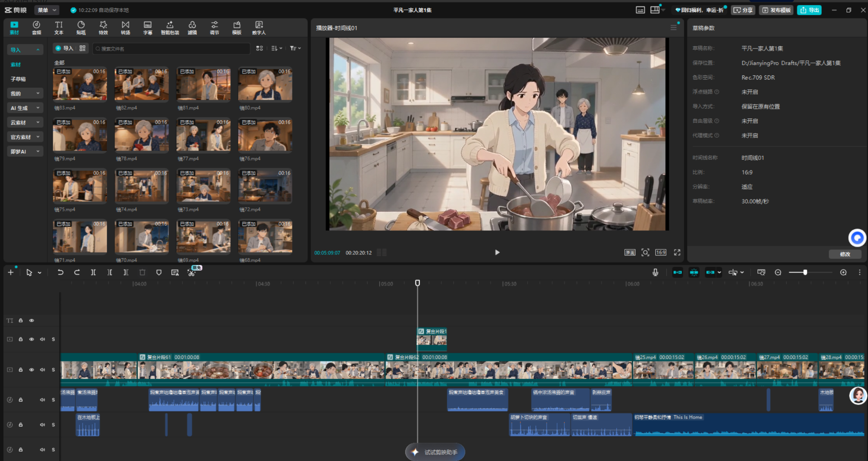The width and height of the screenshot is (868, 461).
Task: Mute the main video track audio
Action: pyautogui.click(x=42, y=370)
